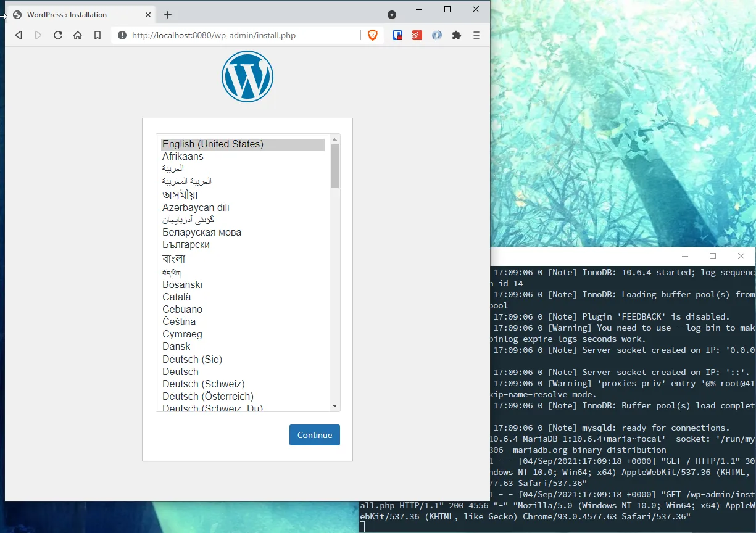Select Български language option
756x533 pixels.
243,245
